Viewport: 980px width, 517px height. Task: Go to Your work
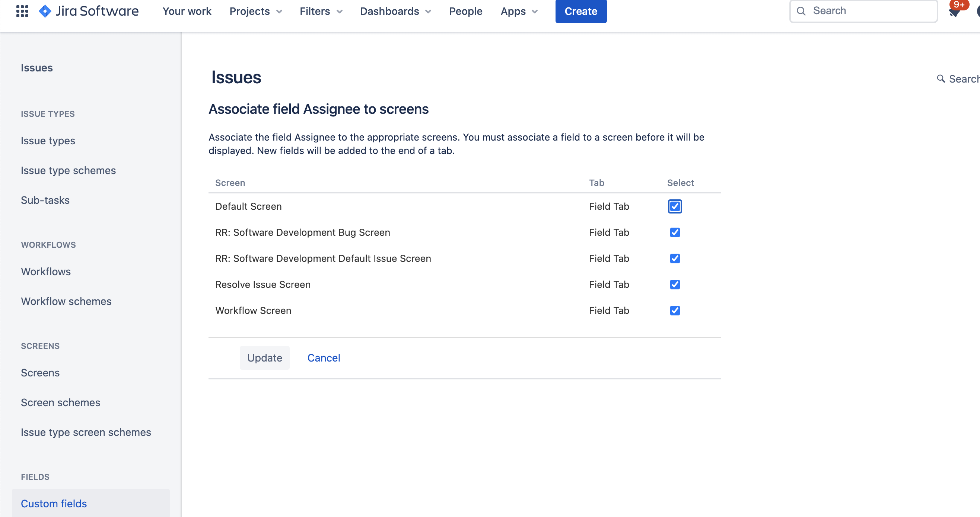pyautogui.click(x=187, y=12)
